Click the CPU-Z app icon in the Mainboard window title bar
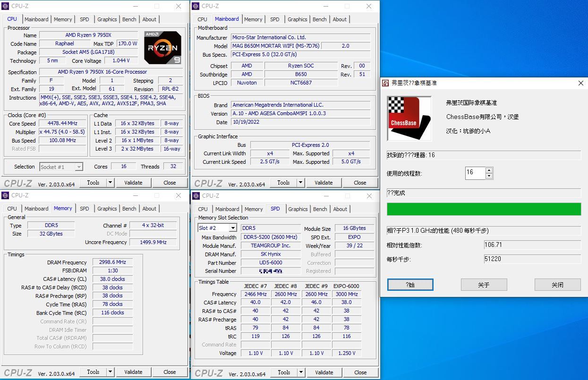The image size is (588, 380). point(196,6)
